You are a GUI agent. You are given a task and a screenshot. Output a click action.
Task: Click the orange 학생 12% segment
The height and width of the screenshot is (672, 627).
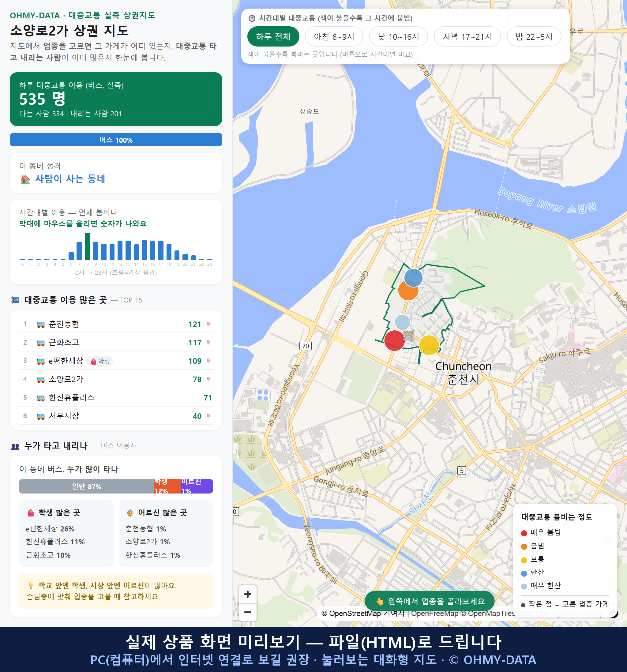coord(168,486)
